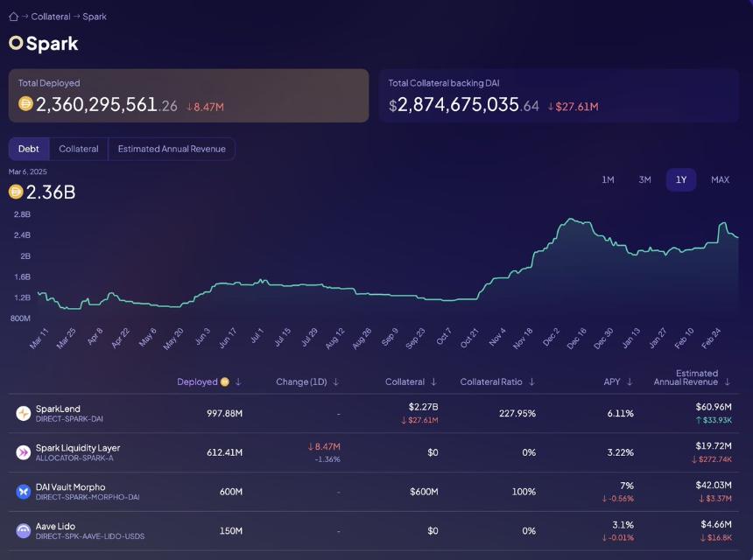Click the 997.88M deployed value

[224, 413]
